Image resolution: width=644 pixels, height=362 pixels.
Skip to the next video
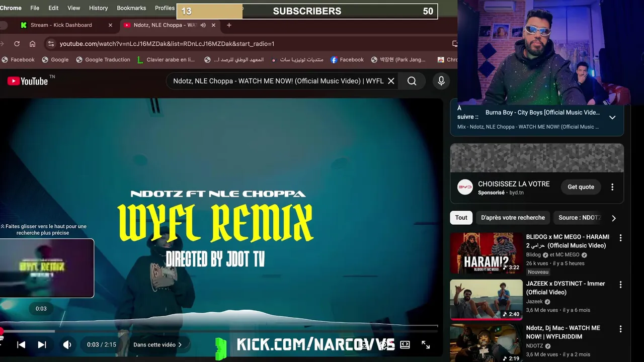(x=42, y=344)
